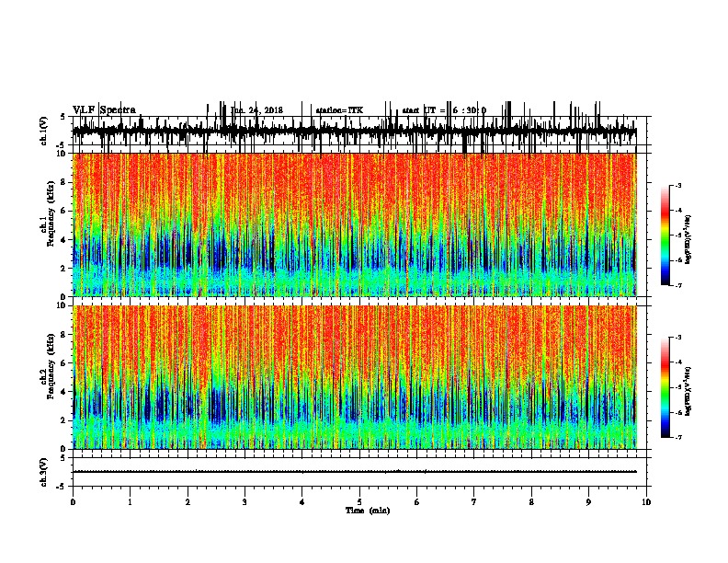Click time axis tick label '3'
The image size is (728, 563).
tap(245, 502)
